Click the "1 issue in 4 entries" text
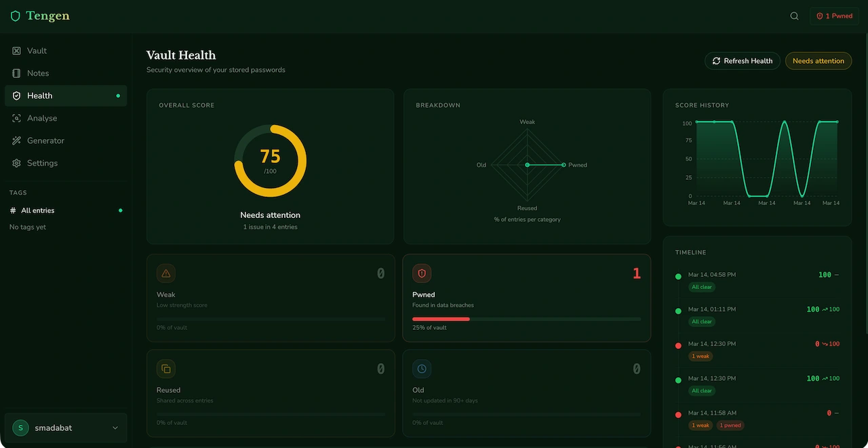868x448 pixels. pyautogui.click(x=271, y=227)
